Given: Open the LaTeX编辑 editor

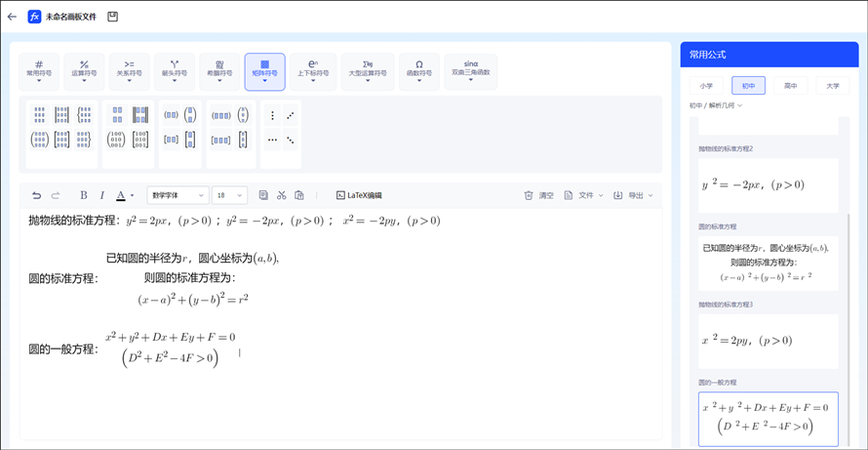Looking at the screenshot, I should coord(359,195).
